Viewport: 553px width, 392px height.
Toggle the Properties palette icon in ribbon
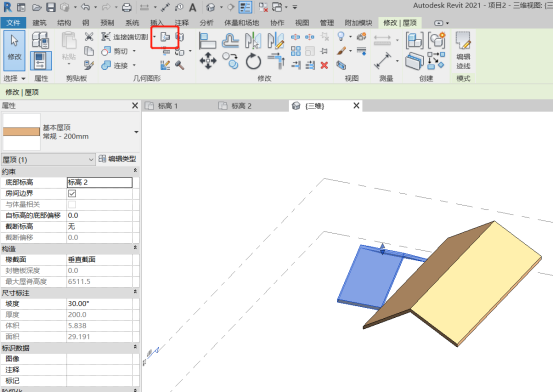pyautogui.click(x=41, y=61)
